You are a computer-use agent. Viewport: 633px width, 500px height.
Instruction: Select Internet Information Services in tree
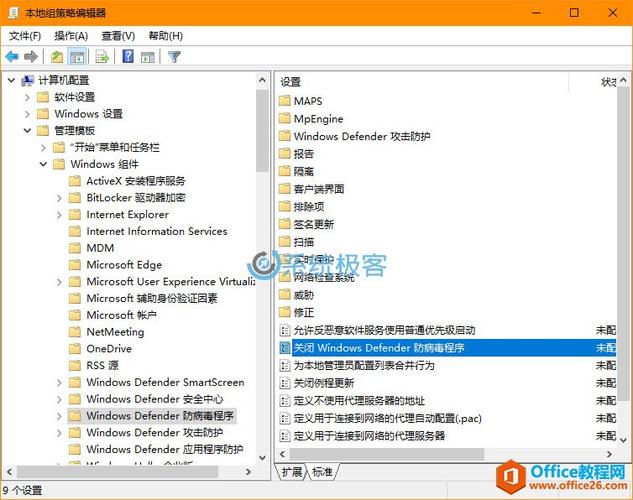click(157, 231)
